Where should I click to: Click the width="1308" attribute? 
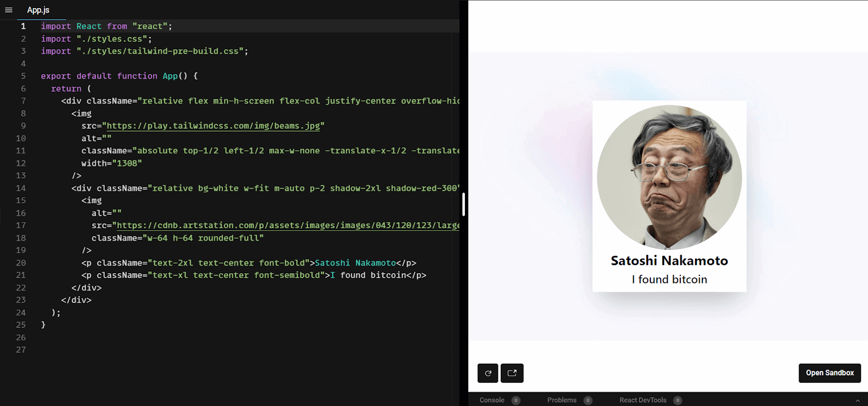point(112,163)
